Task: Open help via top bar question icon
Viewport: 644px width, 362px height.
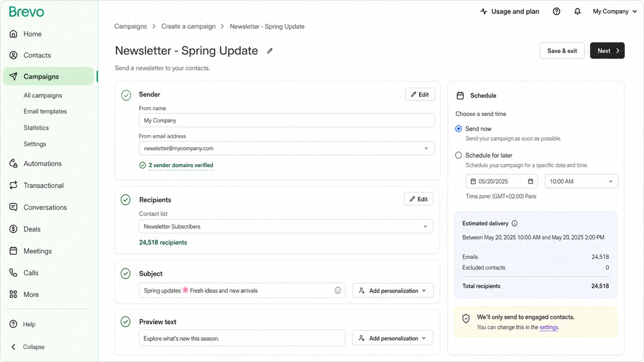Action: tap(556, 11)
